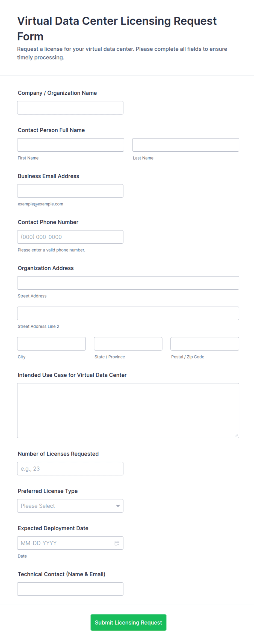Select the City input field
Image resolution: width=254 pixels, height=644 pixels.
point(51,344)
